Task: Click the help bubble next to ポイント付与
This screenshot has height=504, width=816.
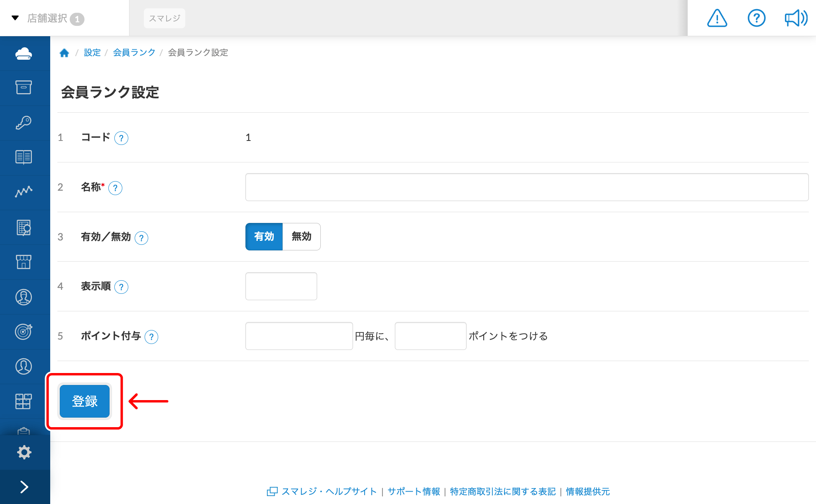Action: point(151,337)
